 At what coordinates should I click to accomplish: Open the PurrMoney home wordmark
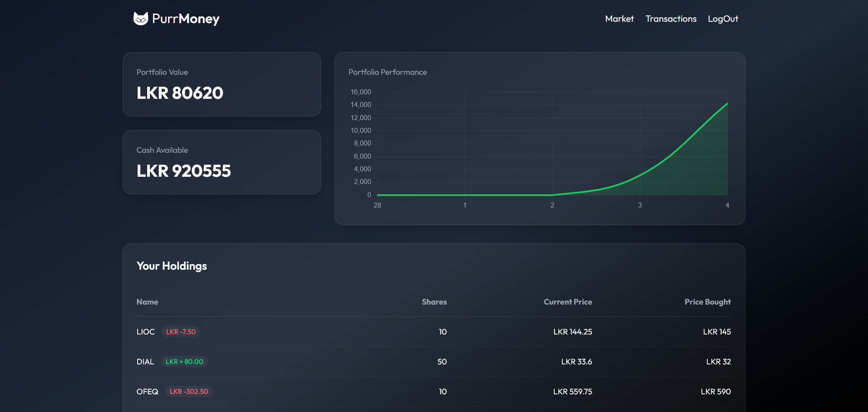(186, 19)
